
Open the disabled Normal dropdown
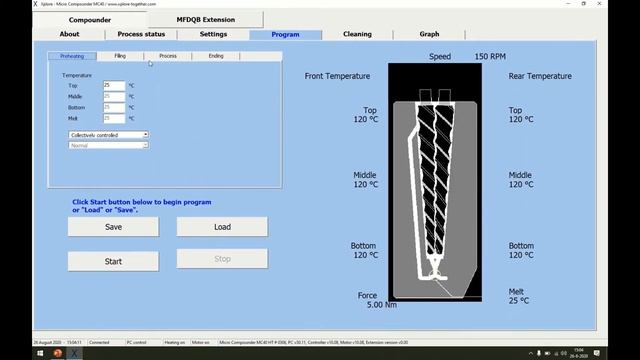point(109,145)
